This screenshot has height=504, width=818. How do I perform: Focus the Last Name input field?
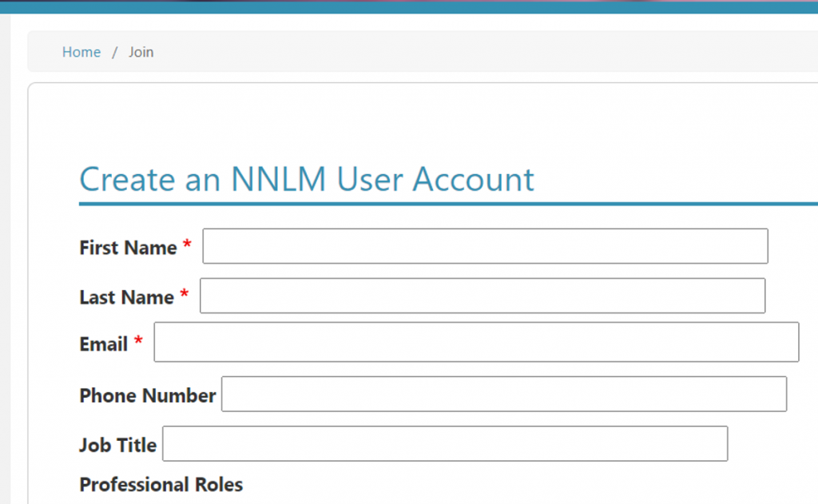point(482,296)
